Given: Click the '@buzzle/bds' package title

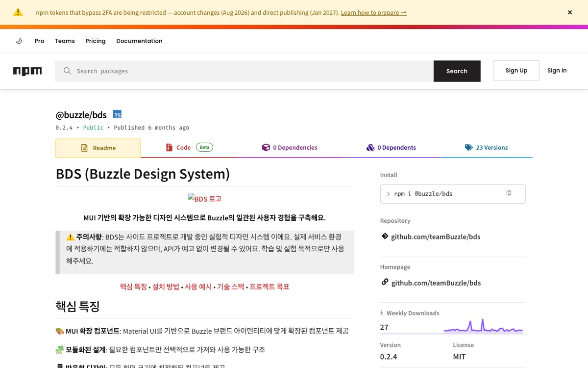Looking at the screenshot, I should click(81, 115).
